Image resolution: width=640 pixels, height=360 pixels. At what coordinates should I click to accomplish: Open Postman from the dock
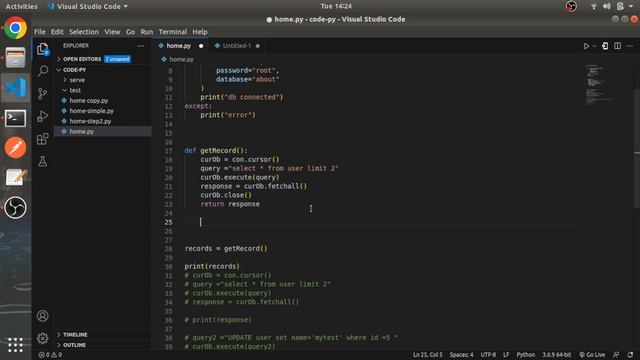[16, 148]
